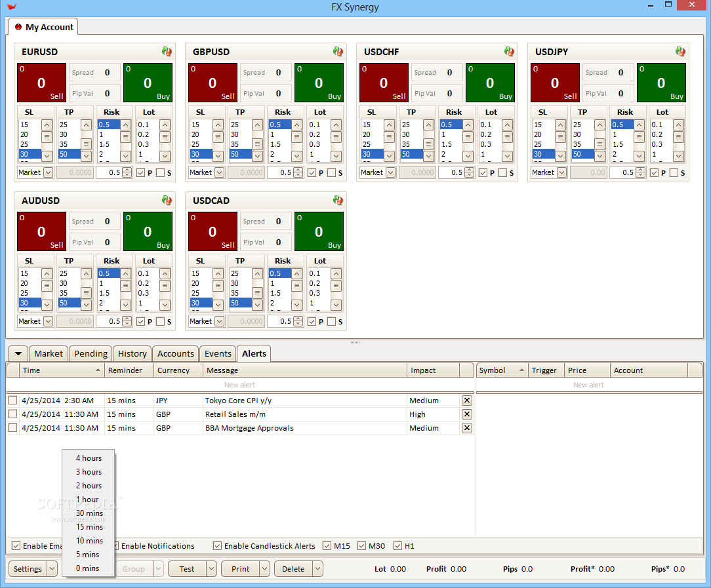Click the EURUSD SL list down arrow

(x=47, y=156)
